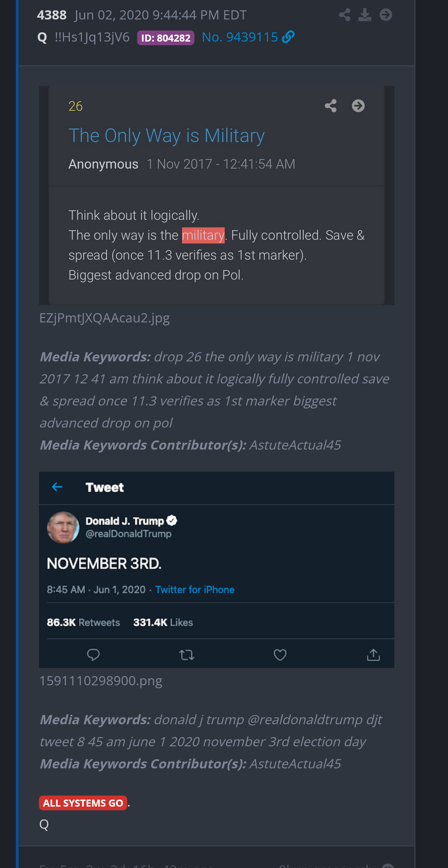Click the arrow icon on drop 26

(x=358, y=106)
